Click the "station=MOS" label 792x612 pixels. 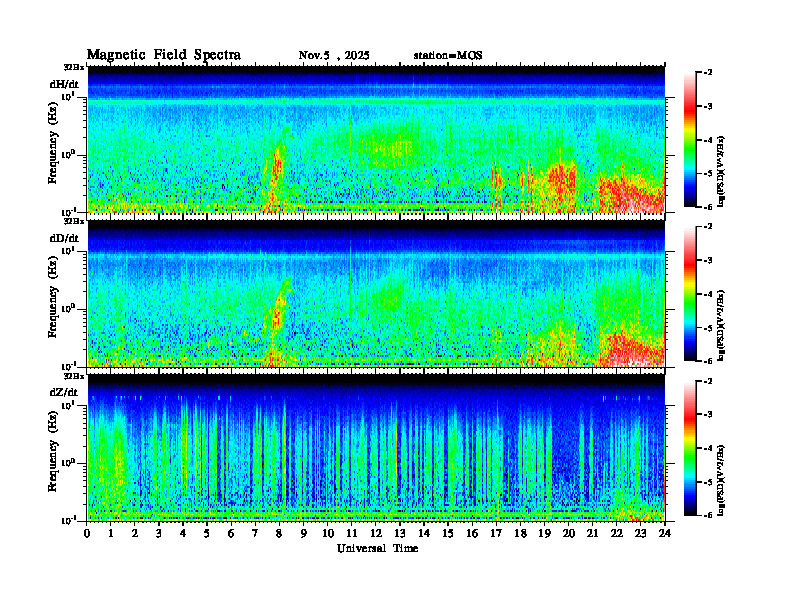click(x=448, y=56)
